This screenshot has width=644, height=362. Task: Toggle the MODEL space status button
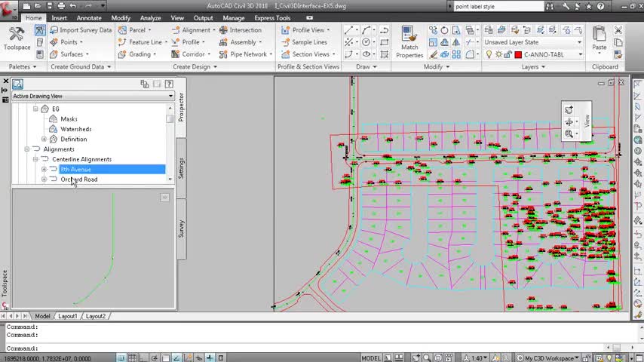tap(371, 357)
